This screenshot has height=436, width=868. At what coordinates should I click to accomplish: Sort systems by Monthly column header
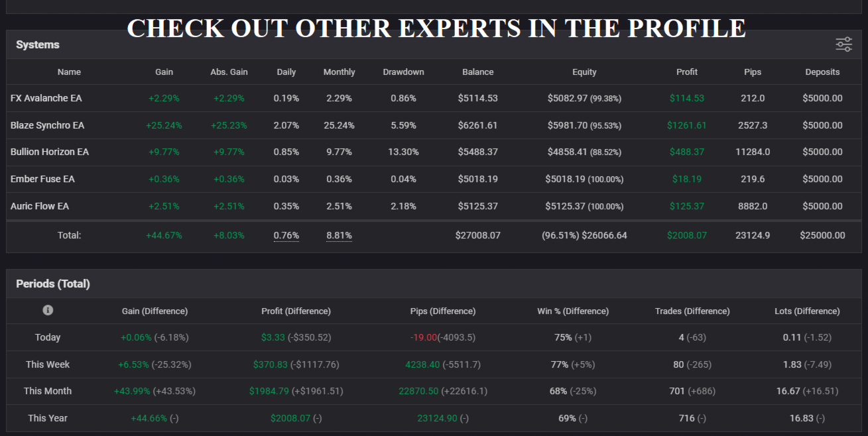[339, 72]
